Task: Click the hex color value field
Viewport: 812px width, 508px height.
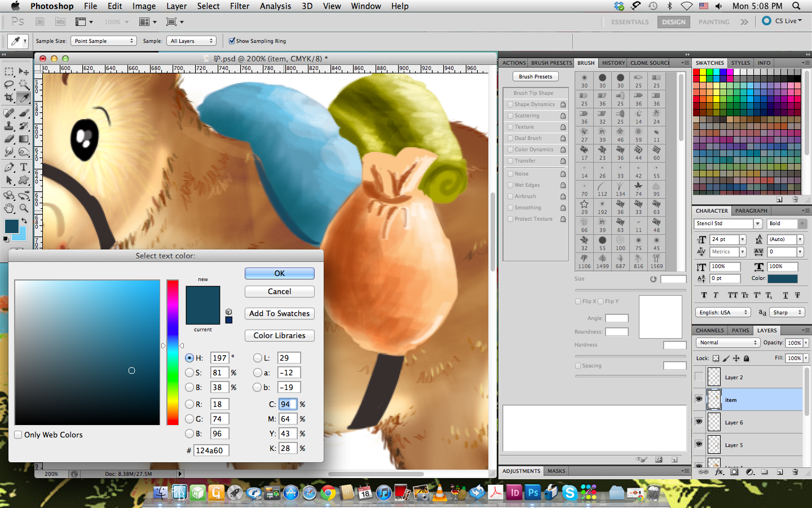Action: (x=211, y=450)
